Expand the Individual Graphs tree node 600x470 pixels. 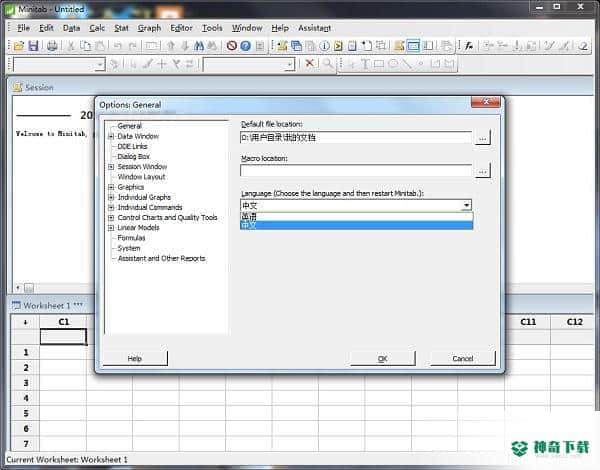(x=111, y=197)
